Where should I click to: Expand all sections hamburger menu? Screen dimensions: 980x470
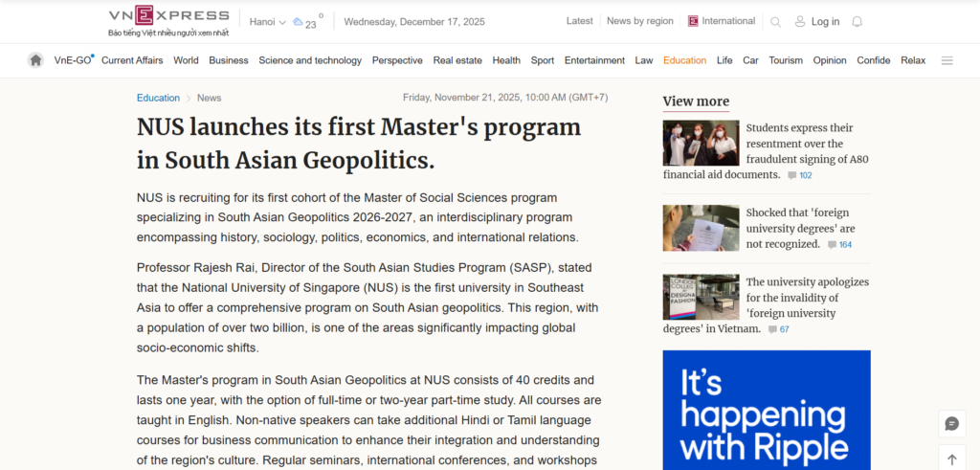click(947, 60)
